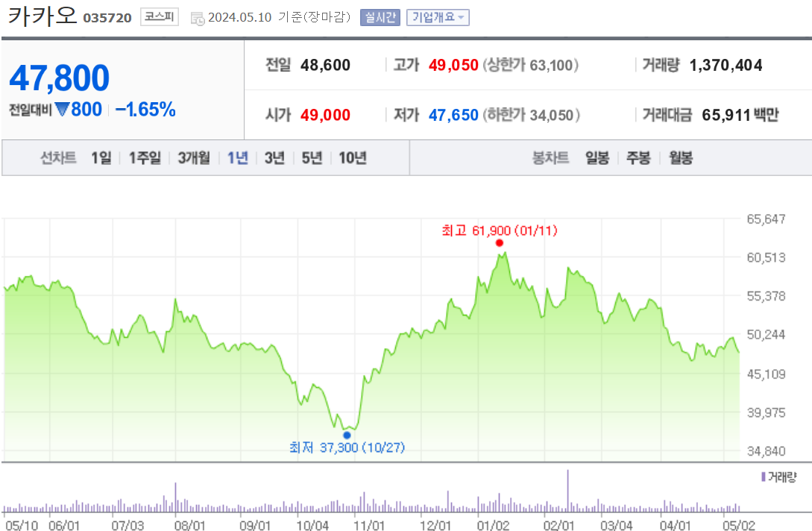812x531 pixels.
Task: Click the 최저 37,300 (10/27) label
Action: tap(347, 447)
